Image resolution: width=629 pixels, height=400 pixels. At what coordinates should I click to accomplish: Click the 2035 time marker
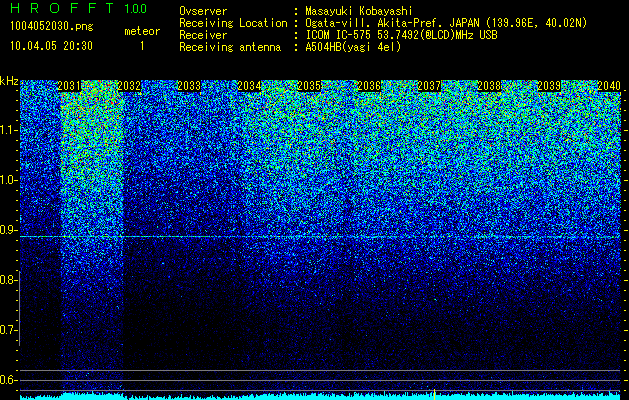tap(309, 86)
